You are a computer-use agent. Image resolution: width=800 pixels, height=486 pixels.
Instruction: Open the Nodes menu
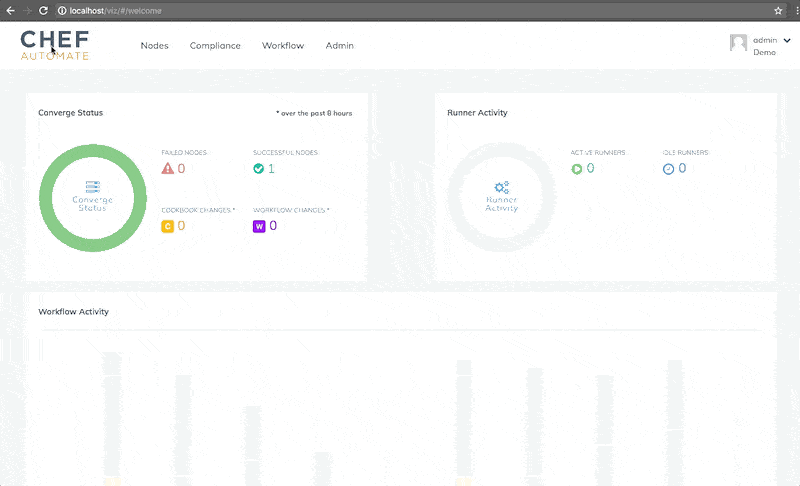(154, 45)
